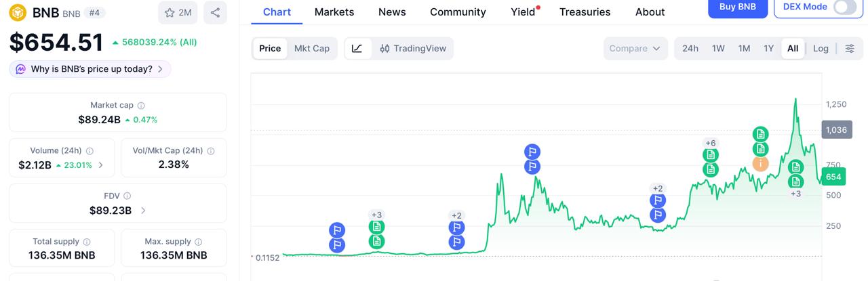Image resolution: width=868 pixels, height=281 pixels.
Task: Click the Buy BNB button
Action: pos(737,7)
